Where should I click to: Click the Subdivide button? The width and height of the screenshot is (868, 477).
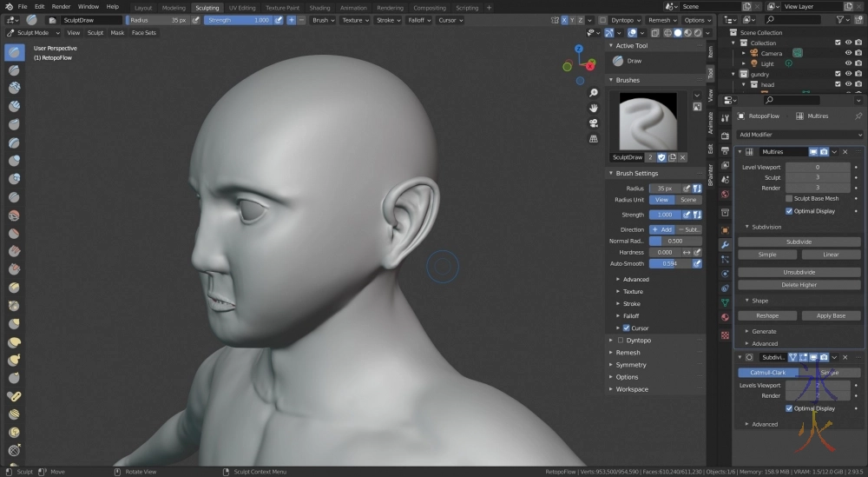point(799,242)
